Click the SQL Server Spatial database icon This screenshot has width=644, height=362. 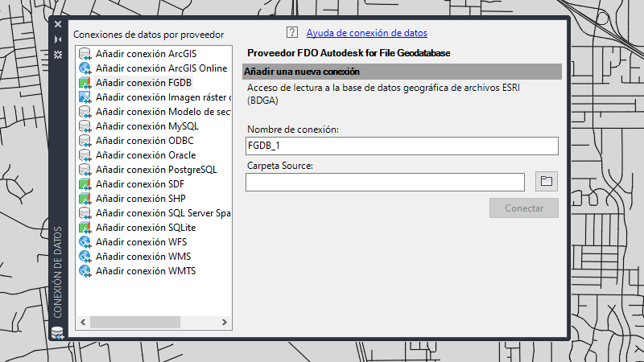(x=85, y=213)
